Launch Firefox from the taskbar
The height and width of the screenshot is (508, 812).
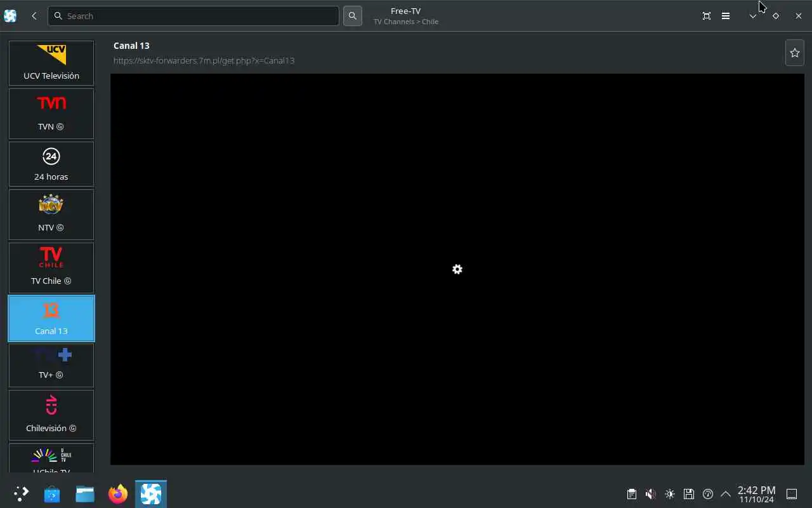[118, 493]
